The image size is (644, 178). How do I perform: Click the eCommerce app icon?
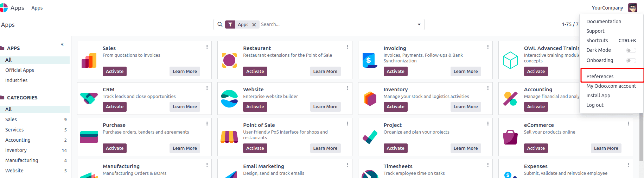tap(510, 137)
